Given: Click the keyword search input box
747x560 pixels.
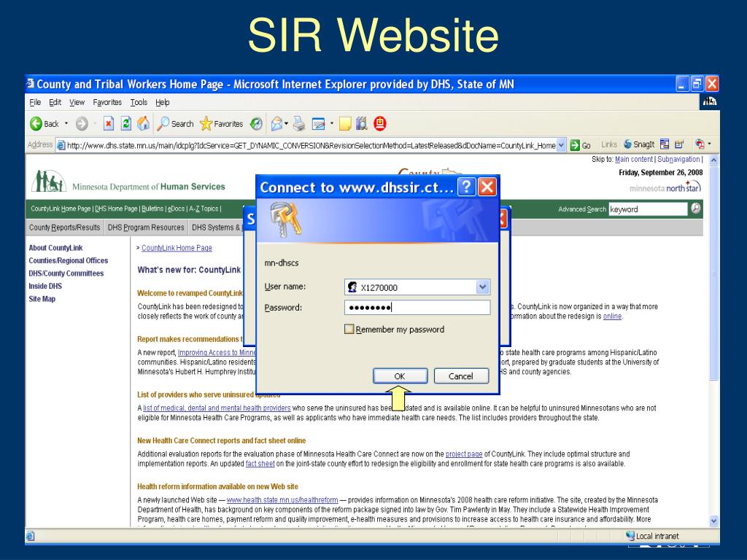Looking at the screenshot, I should coord(648,209).
